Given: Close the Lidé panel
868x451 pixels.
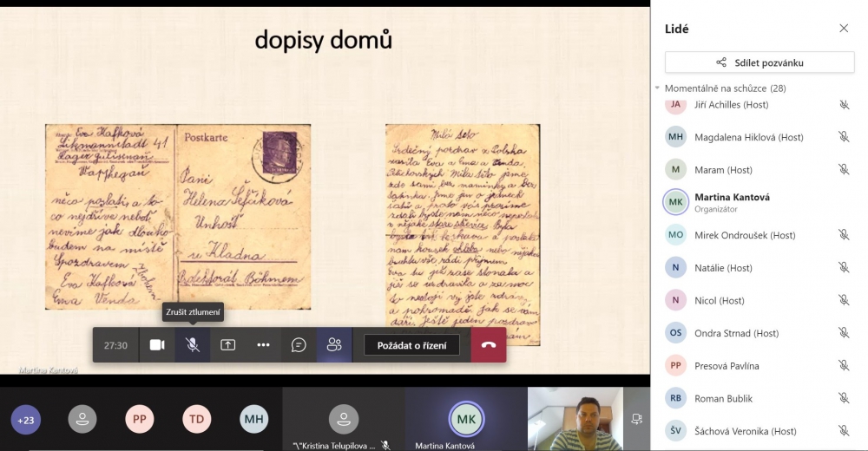Looking at the screenshot, I should pos(844,29).
